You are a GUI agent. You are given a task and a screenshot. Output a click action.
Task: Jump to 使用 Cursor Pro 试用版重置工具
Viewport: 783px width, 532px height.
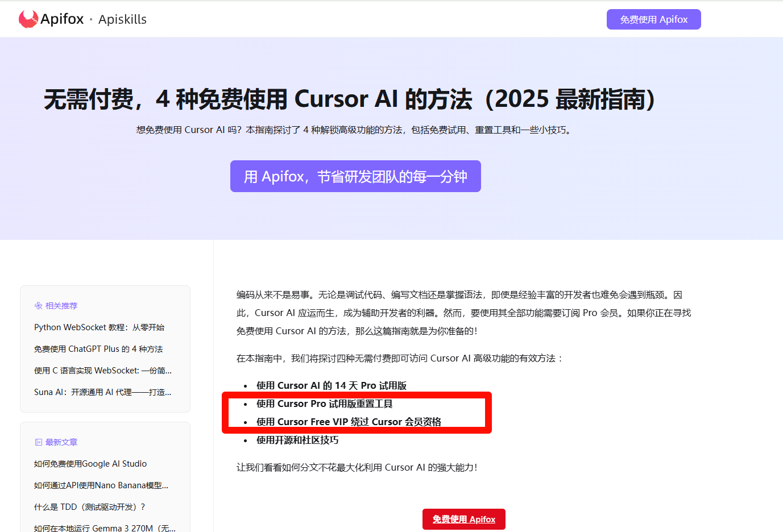[324, 404]
